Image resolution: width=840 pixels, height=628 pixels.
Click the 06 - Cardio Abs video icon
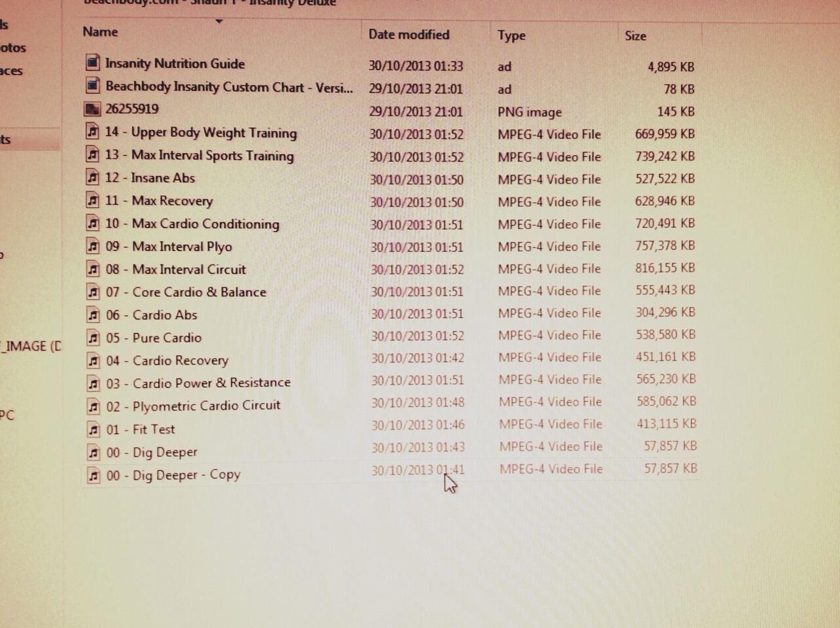point(93,315)
